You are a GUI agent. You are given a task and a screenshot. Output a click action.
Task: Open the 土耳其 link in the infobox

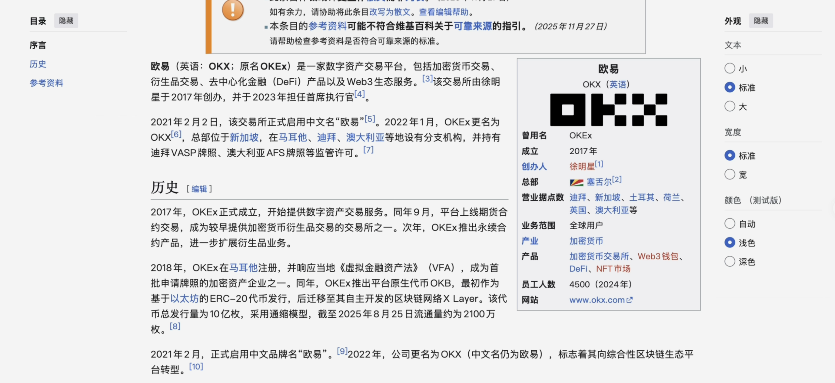642,198
